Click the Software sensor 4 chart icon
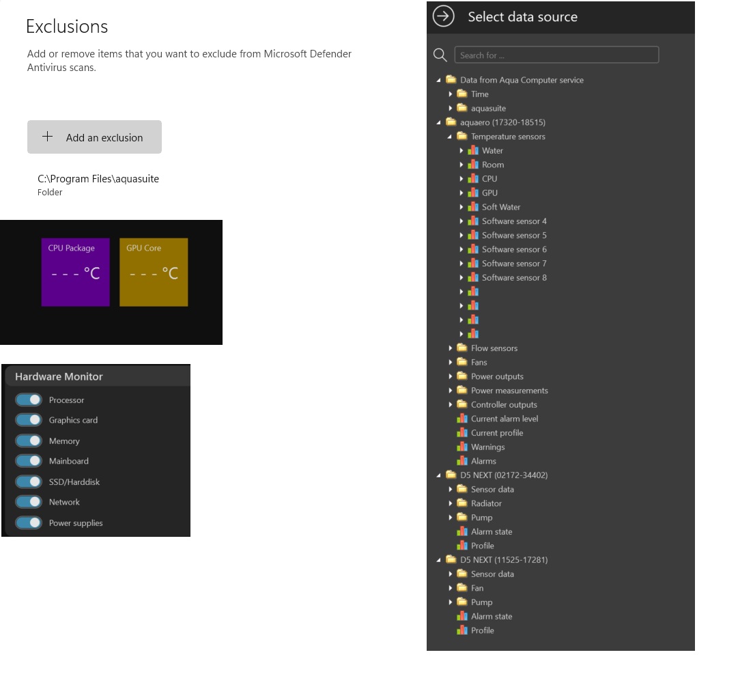Viewport: 753px width, 700px height. [x=473, y=221]
